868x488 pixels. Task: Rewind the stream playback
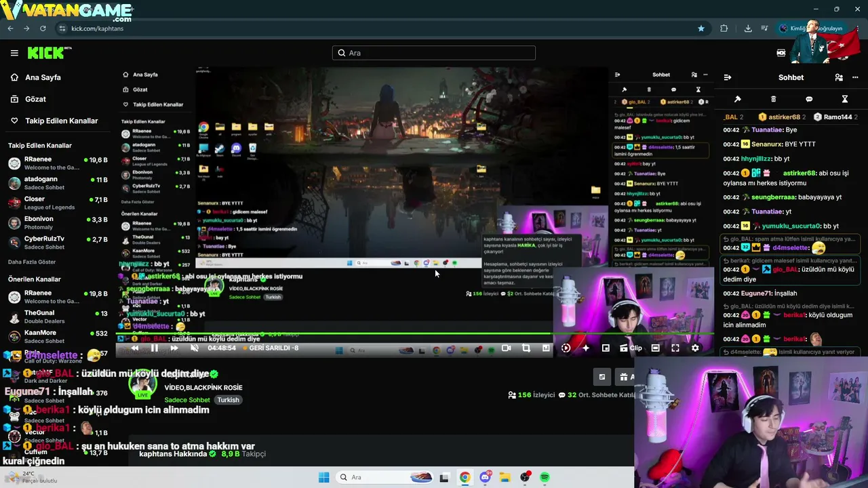click(x=135, y=348)
